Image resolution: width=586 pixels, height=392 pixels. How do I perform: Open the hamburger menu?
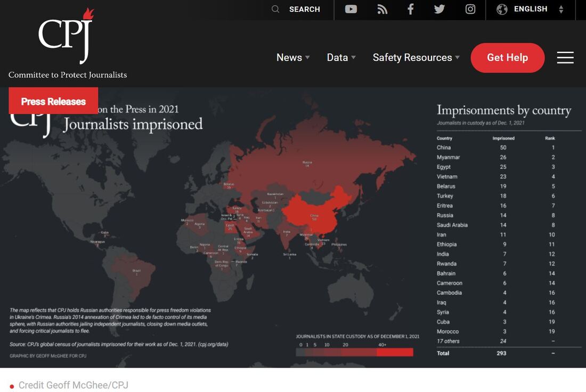565,58
